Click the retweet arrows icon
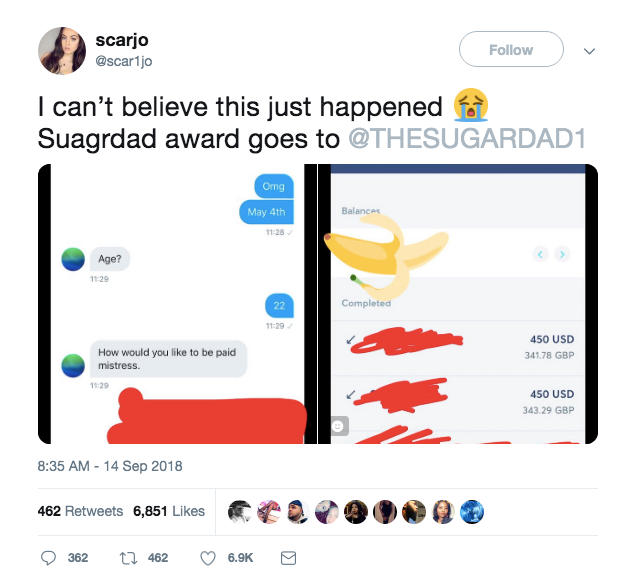This screenshot has width=633, height=580. pos(128,558)
